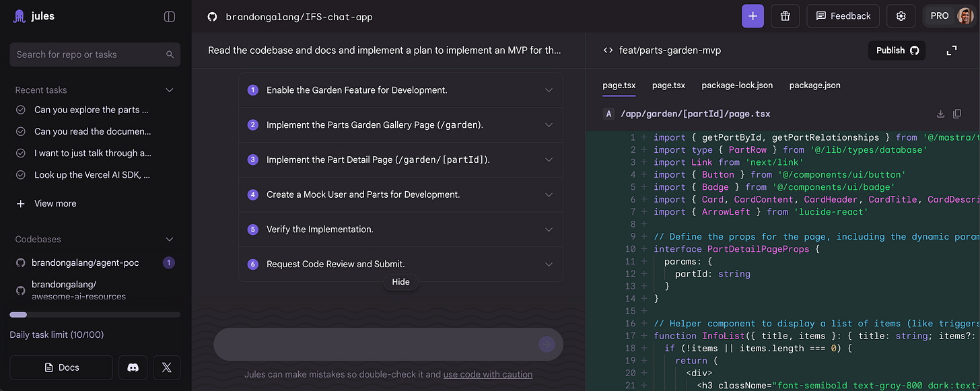Toggle the sidebar collapse icon
This screenshot has height=391, width=980.
pos(170,17)
